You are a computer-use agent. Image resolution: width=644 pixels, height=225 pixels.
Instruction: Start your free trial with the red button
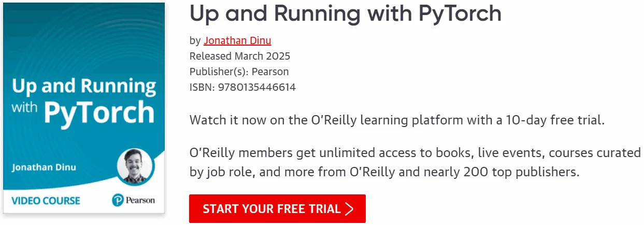click(277, 208)
